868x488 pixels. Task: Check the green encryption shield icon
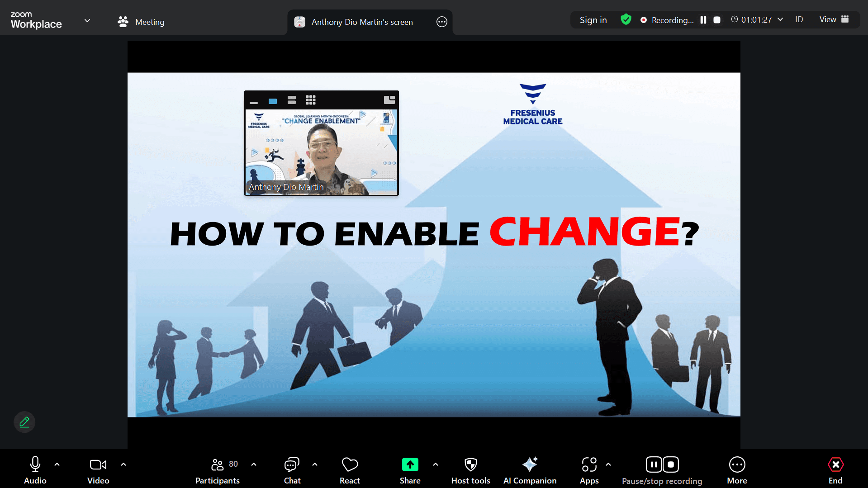(x=626, y=19)
